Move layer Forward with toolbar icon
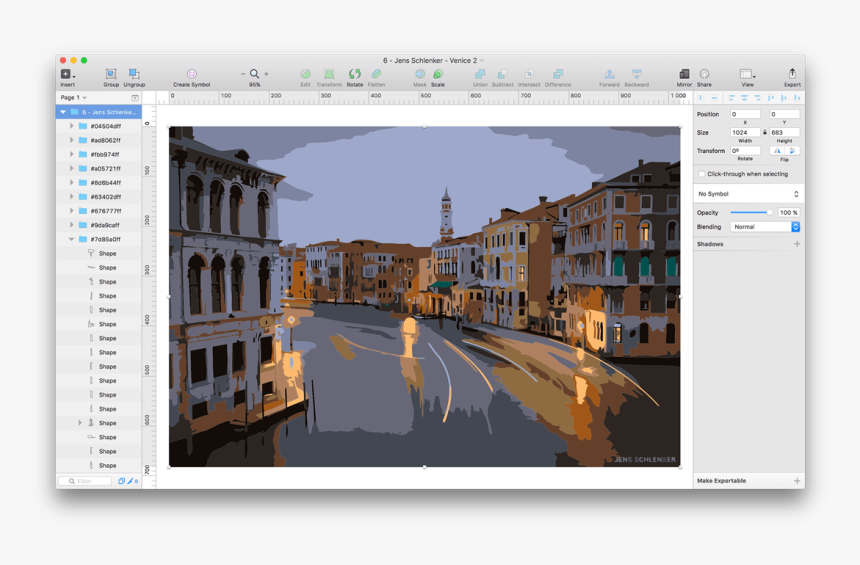Image resolution: width=860 pixels, height=565 pixels. tap(609, 74)
